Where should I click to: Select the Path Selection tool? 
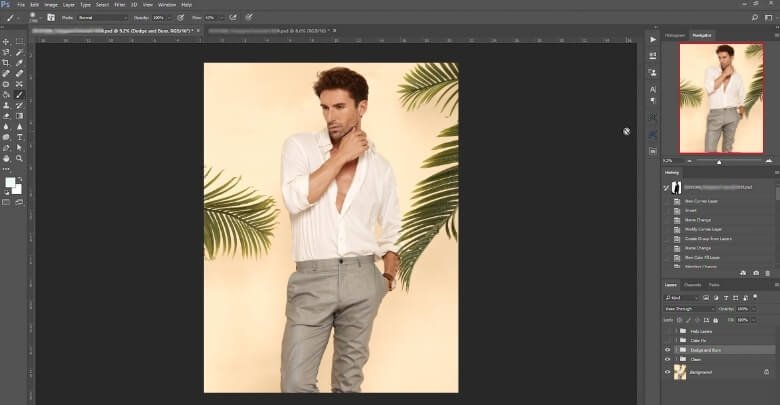19,148
